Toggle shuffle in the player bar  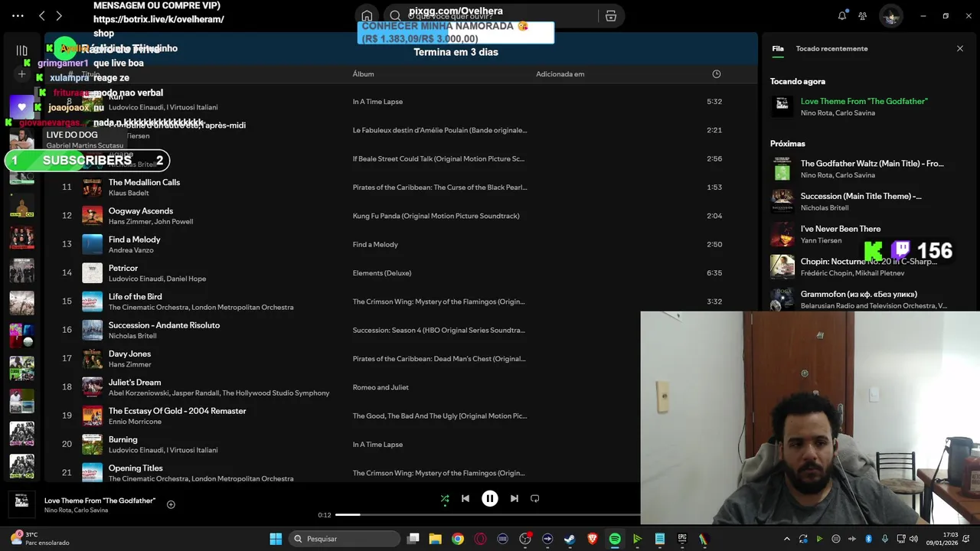coord(445,498)
